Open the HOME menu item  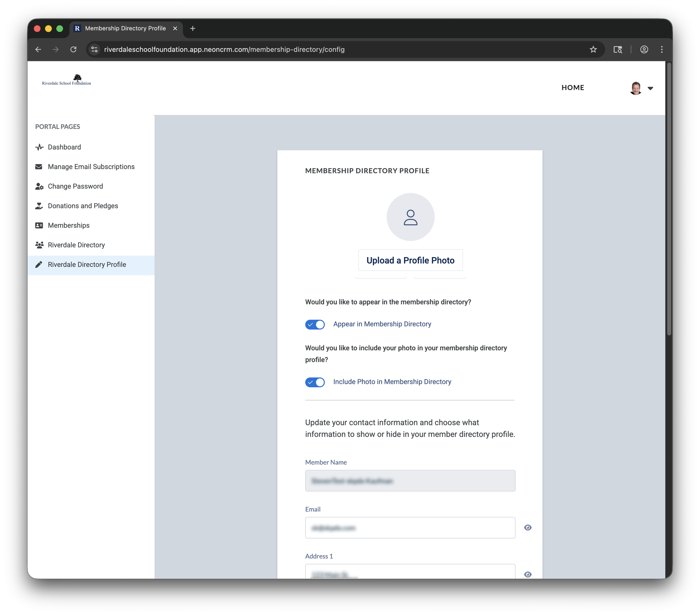573,88
